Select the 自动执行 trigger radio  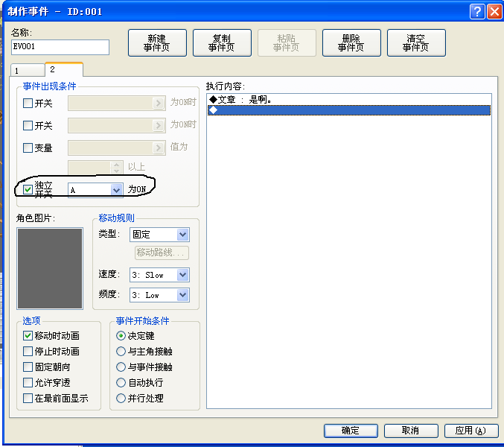point(121,383)
